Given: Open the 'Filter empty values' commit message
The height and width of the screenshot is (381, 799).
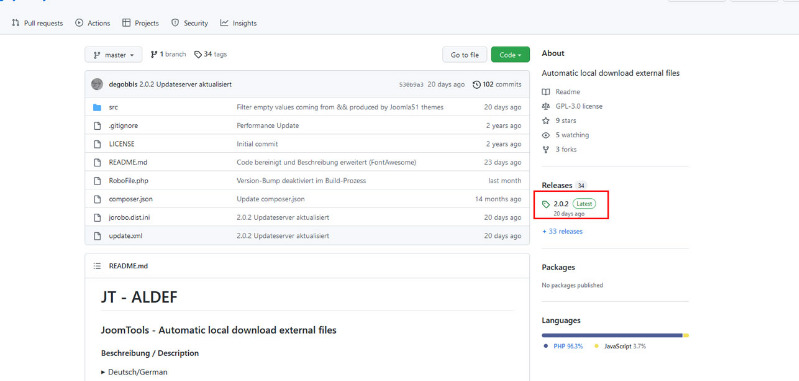Looking at the screenshot, I should tap(340, 107).
